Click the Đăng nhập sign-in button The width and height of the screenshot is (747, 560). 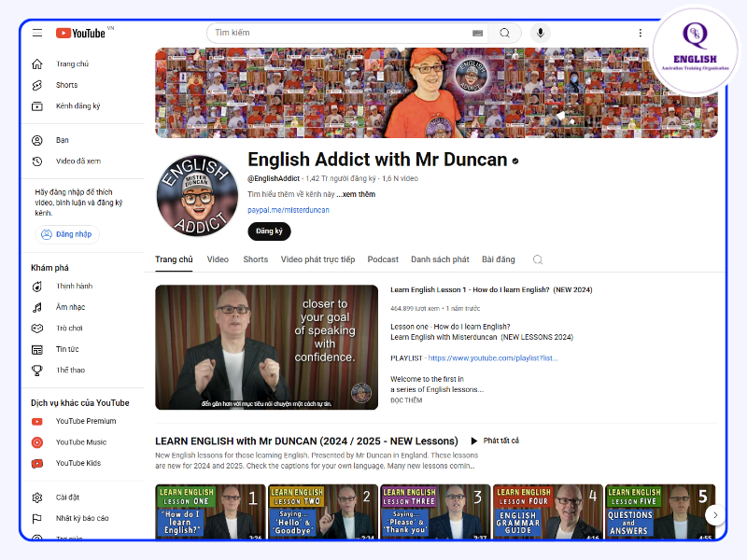coord(67,234)
